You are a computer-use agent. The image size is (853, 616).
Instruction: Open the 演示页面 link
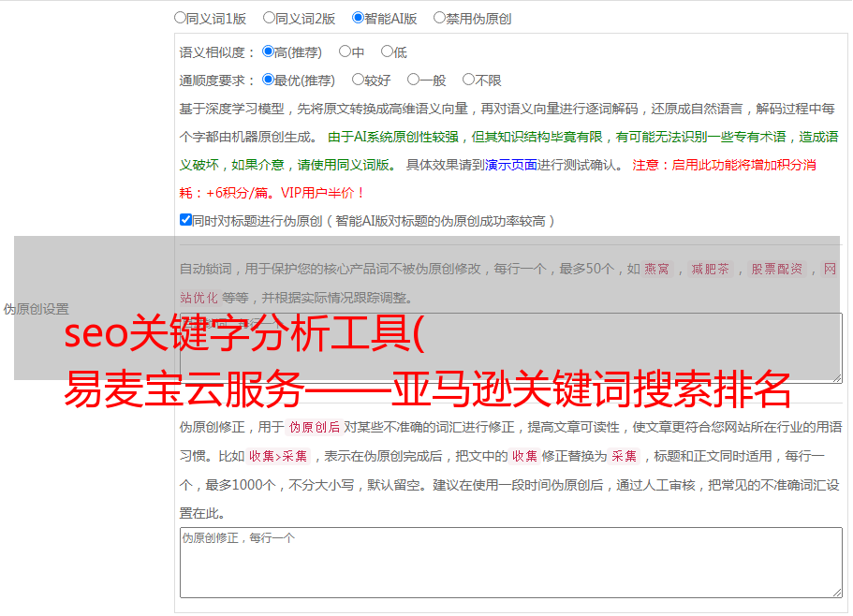(x=511, y=165)
